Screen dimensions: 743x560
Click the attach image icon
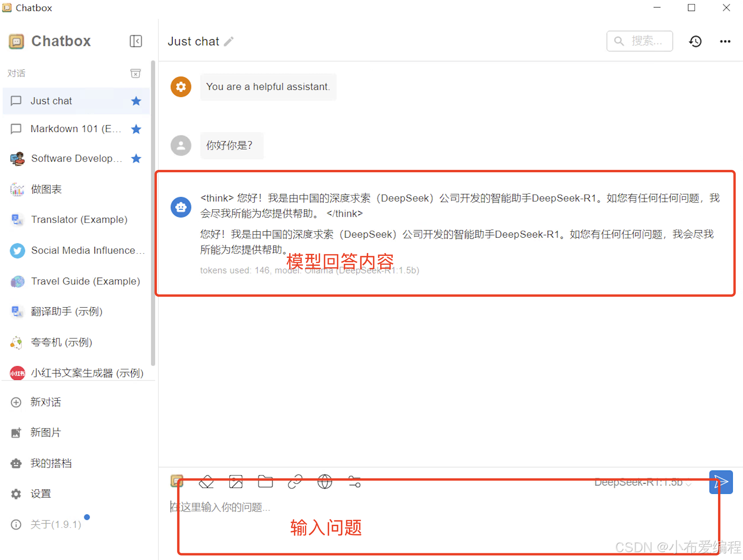tap(236, 482)
